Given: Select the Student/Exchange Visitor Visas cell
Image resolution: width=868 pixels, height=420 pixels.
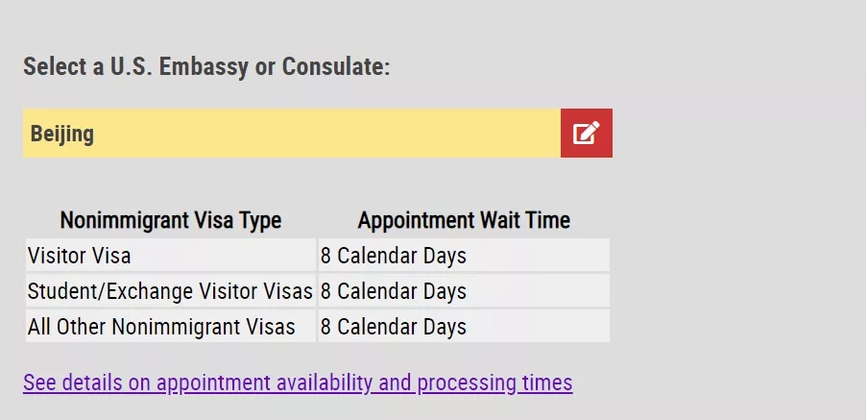Looking at the screenshot, I should (x=170, y=290).
